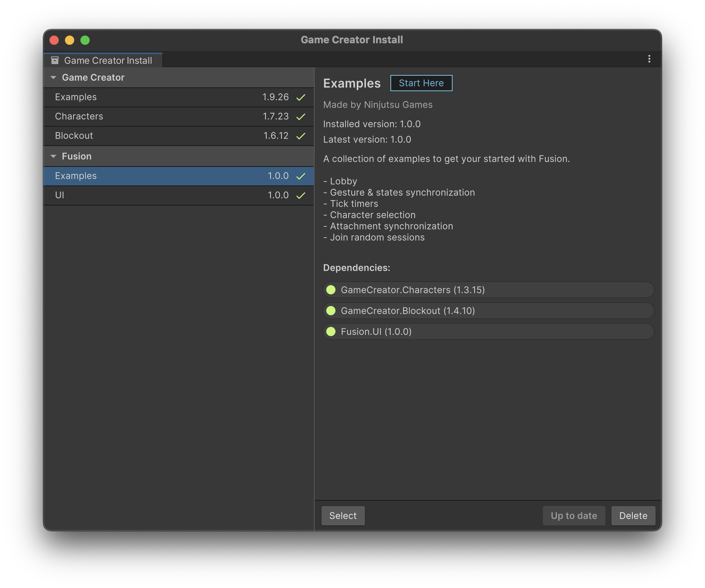705x588 pixels.
Task: Click green status dot for GameCreator.Blockout dependency
Action: click(x=331, y=311)
